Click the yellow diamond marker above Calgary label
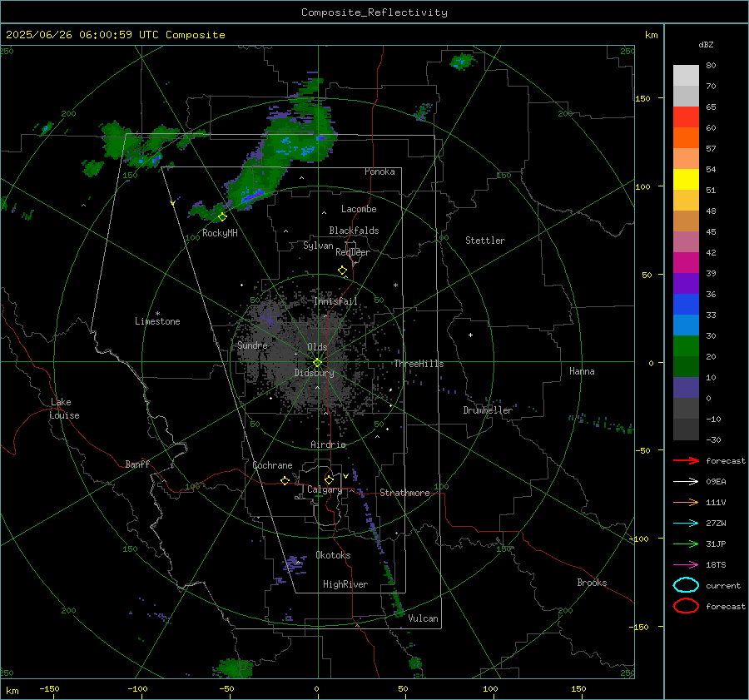749x700 pixels. 329,479
